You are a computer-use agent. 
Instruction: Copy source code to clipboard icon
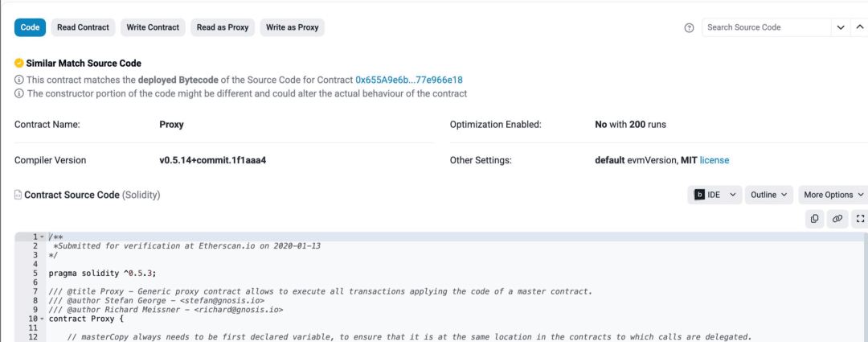tap(814, 219)
